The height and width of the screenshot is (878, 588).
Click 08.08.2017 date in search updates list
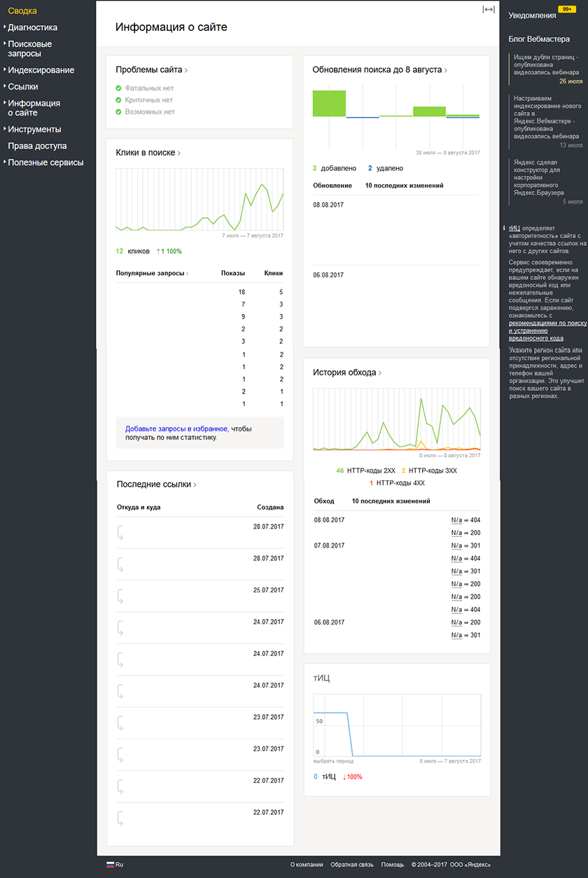coord(328,204)
